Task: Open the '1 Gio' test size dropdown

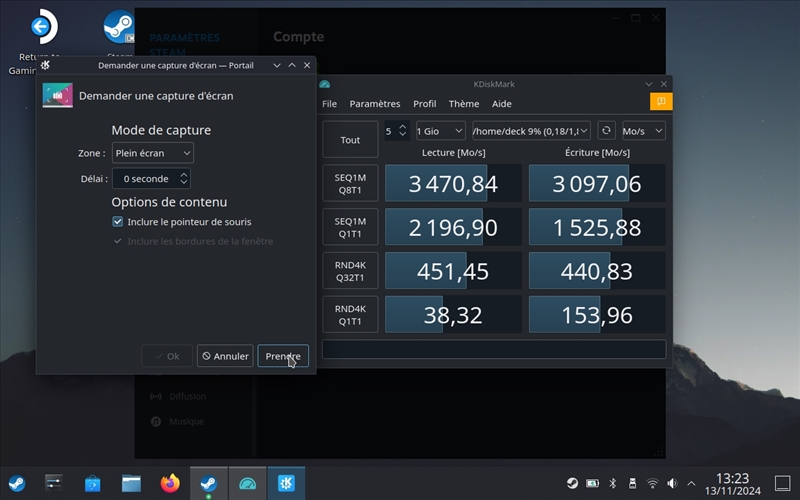Action: click(x=440, y=131)
